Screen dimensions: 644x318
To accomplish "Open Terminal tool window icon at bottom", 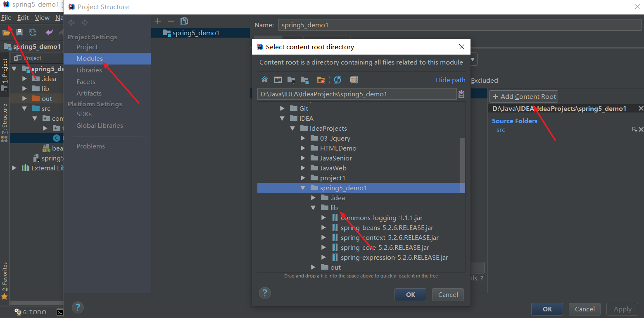I will [60, 312].
